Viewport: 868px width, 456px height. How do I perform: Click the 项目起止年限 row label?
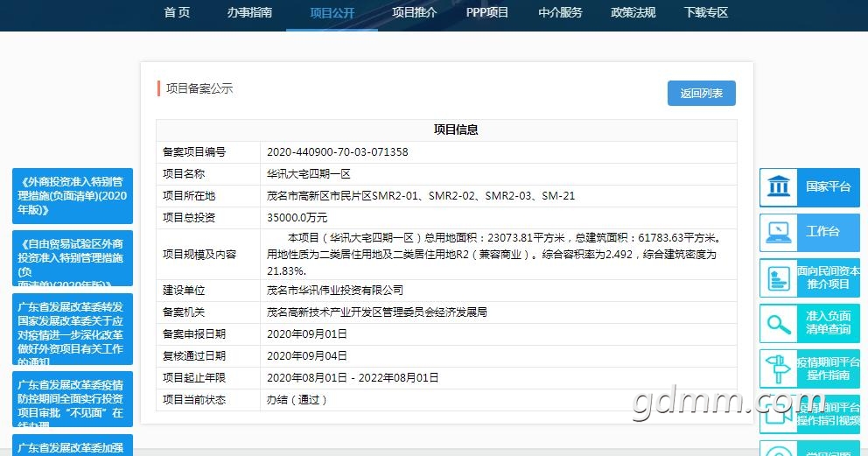pos(193,377)
